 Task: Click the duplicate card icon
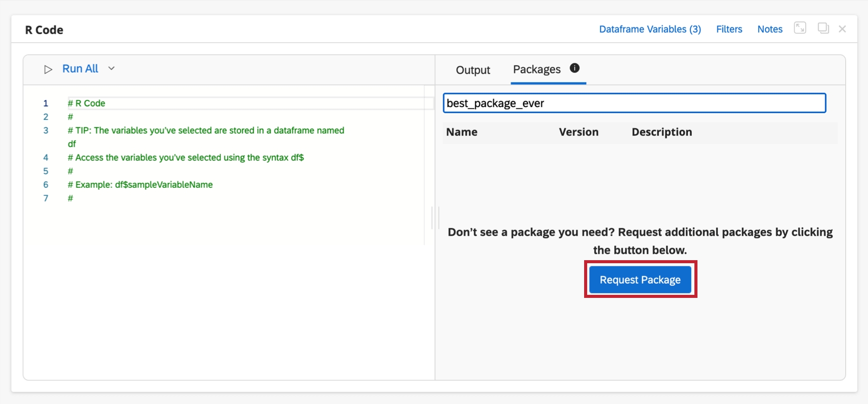click(823, 28)
